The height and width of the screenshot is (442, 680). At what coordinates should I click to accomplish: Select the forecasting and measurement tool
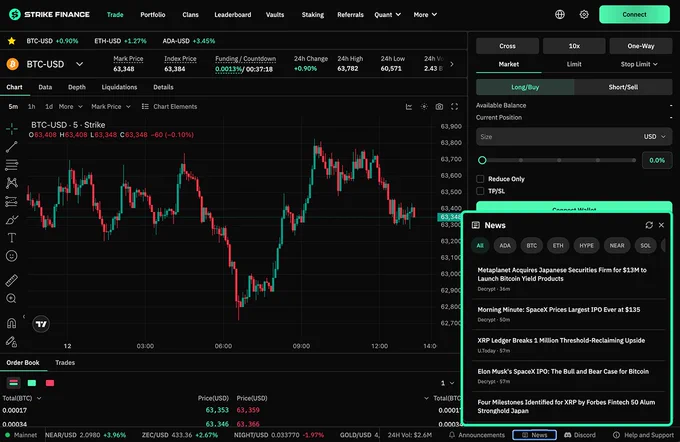[x=12, y=201]
